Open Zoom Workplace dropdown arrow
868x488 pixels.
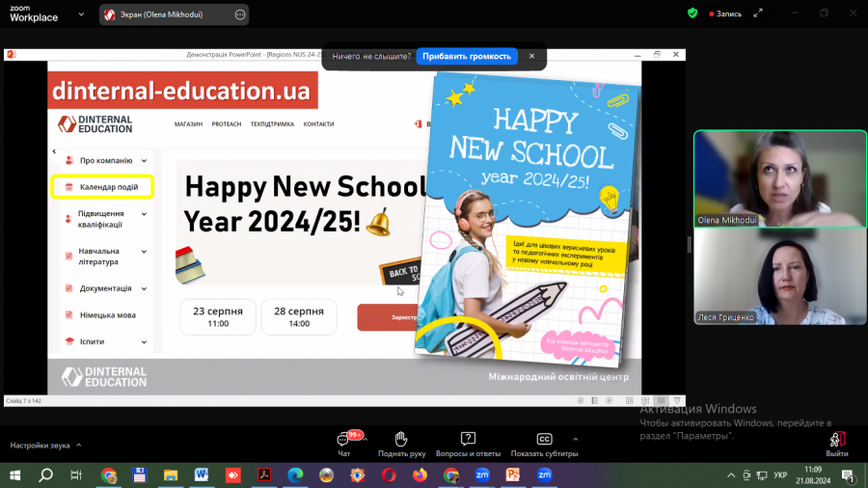(x=81, y=14)
